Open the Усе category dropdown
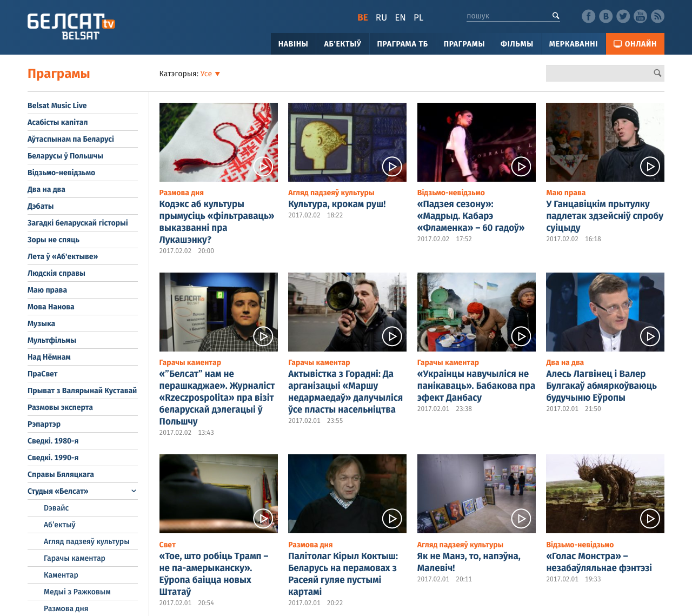Screen dimensions: 692x616 pyautogui.click(x=205, y=72)
